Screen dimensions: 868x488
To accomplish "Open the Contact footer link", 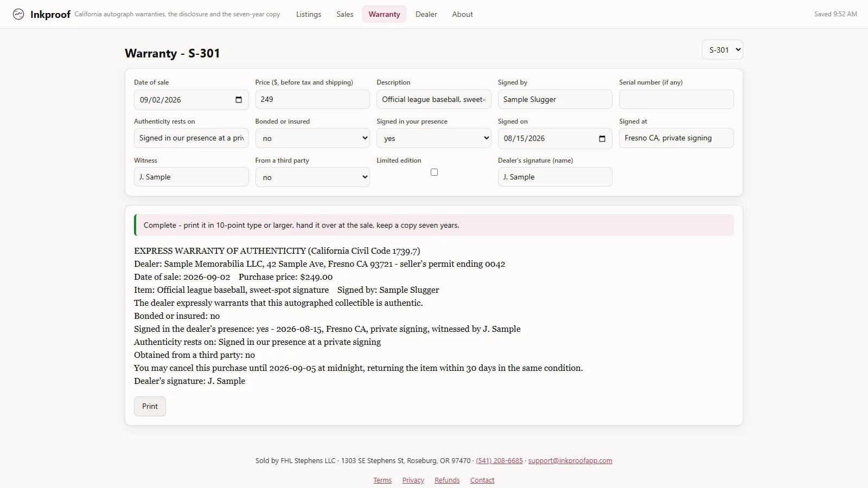I will click(482, 480).
